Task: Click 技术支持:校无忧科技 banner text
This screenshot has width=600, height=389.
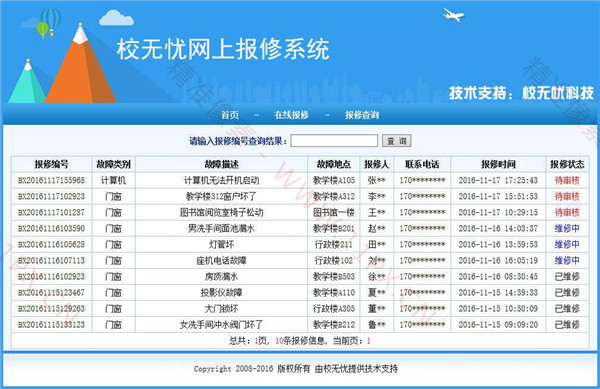Action: tap(522, 93)
